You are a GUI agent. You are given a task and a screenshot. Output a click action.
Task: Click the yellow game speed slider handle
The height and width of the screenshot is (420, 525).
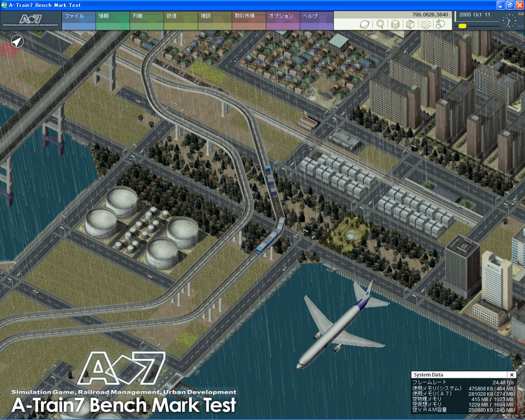(462, 26)
